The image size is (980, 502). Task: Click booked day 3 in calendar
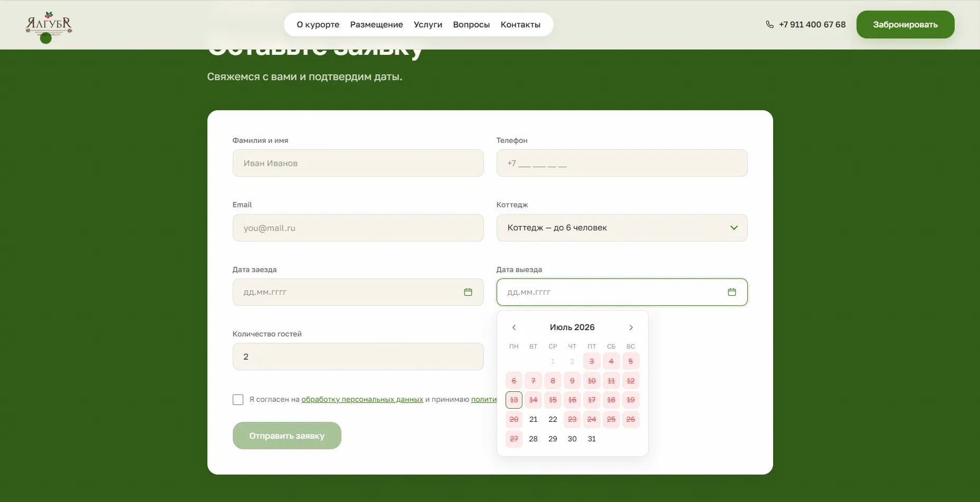tap(592, 361)
